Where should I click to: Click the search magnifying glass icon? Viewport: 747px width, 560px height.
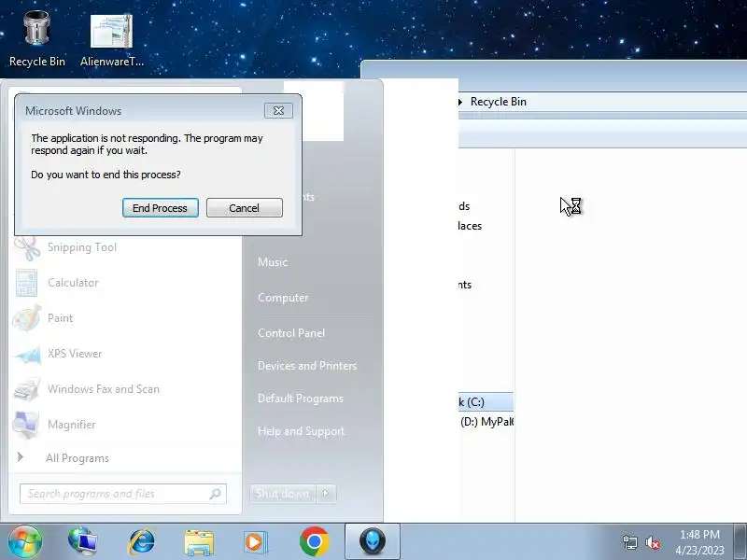point(216,494)
